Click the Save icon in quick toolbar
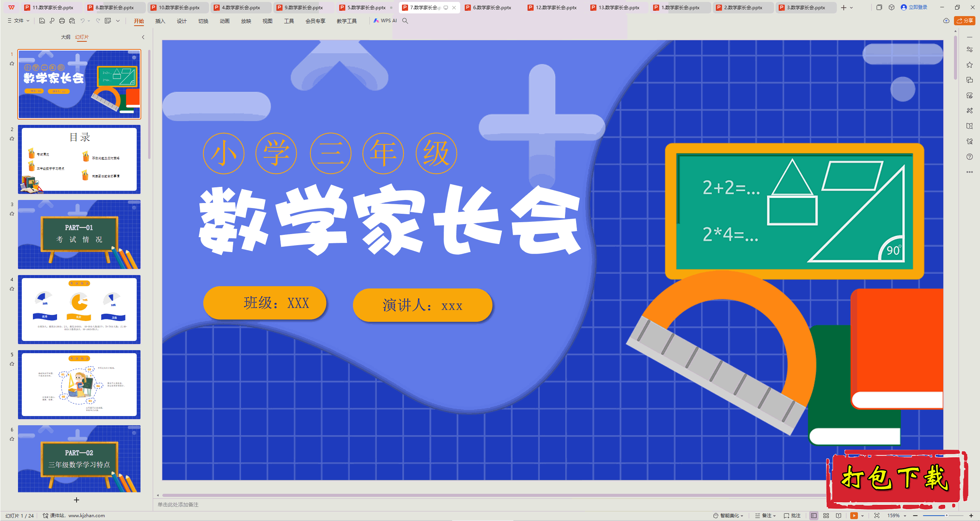 (42, 21)
